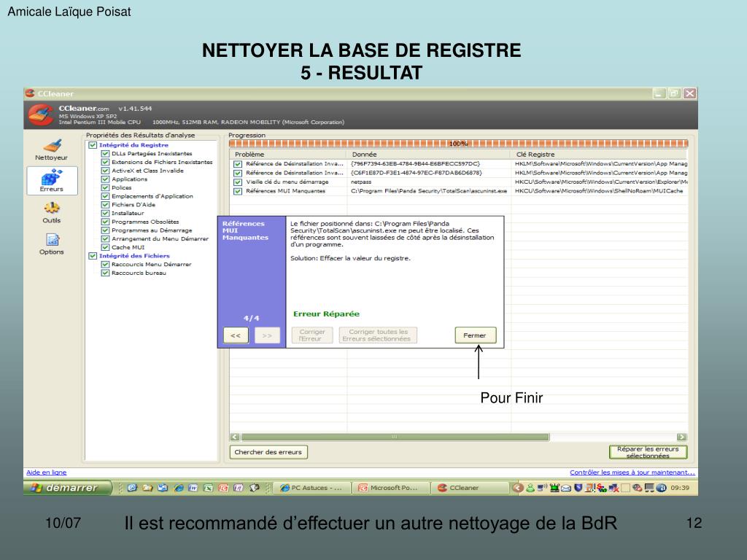The image size is (747, 560).
Task: Select the netpass data cell
Action: pyautogui.click(x=361, y=182)
